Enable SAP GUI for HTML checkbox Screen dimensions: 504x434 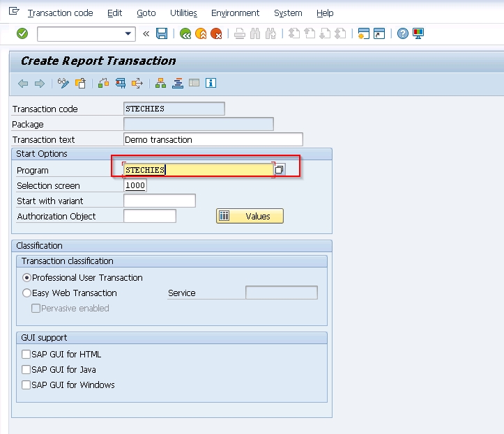pyautogui.click(x=26, y=355)
